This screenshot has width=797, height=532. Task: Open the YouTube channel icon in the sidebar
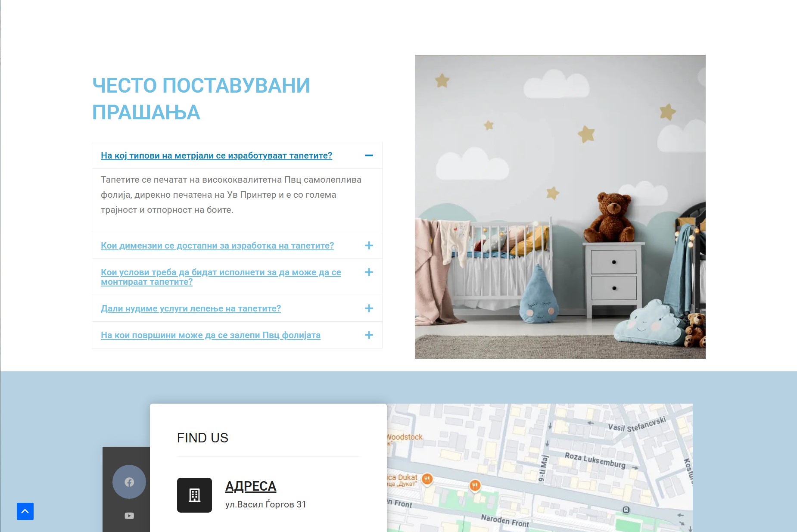129,515
